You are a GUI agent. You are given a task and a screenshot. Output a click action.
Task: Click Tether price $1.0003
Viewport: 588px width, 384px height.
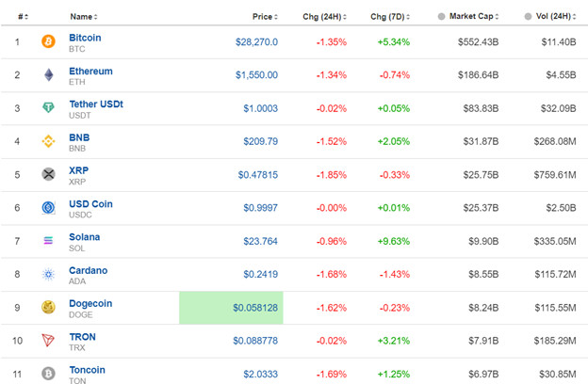261,108
